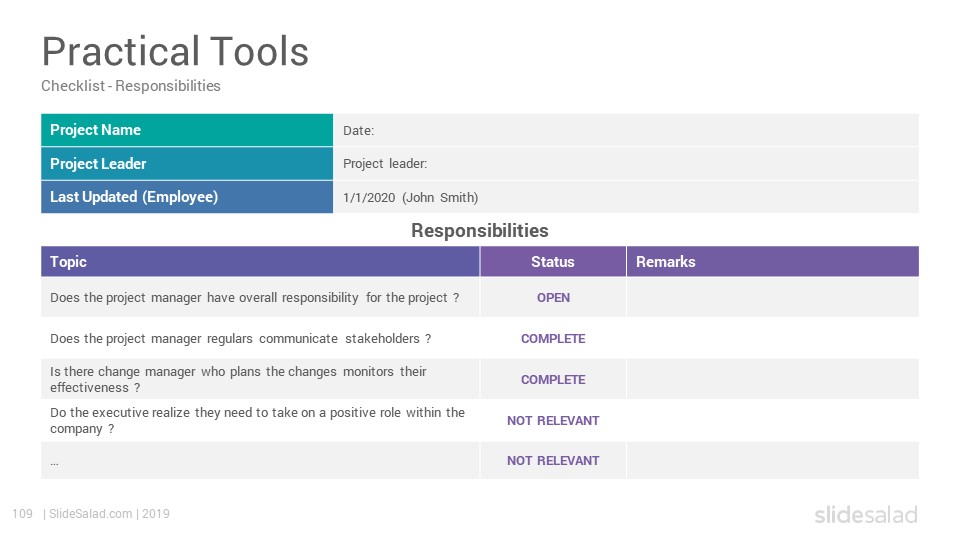Click NOT RELEVANT status for executive row
Viewport: 960px width, 540px height.
click(x=553, y=421)
